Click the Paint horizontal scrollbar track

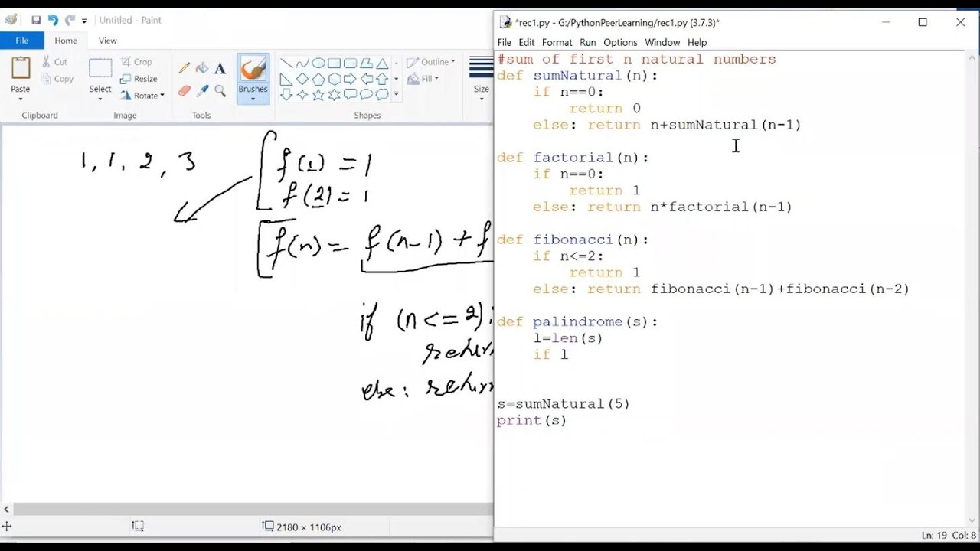tap(253, 510)
